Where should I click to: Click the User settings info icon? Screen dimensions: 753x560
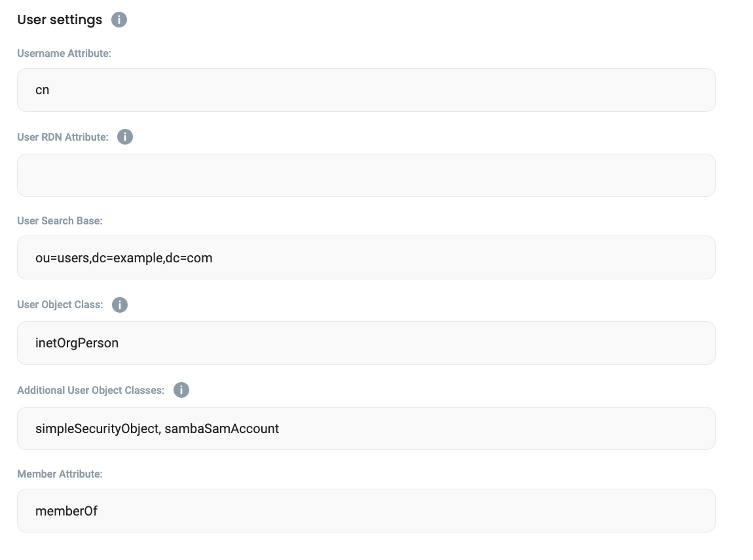pyautogui.click(x=119, y=20)
